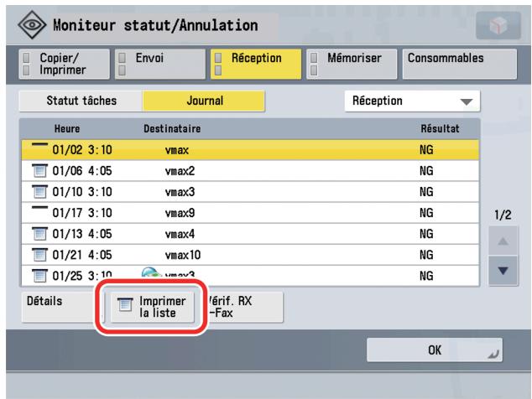Select the vmax2 log entry

250,171
